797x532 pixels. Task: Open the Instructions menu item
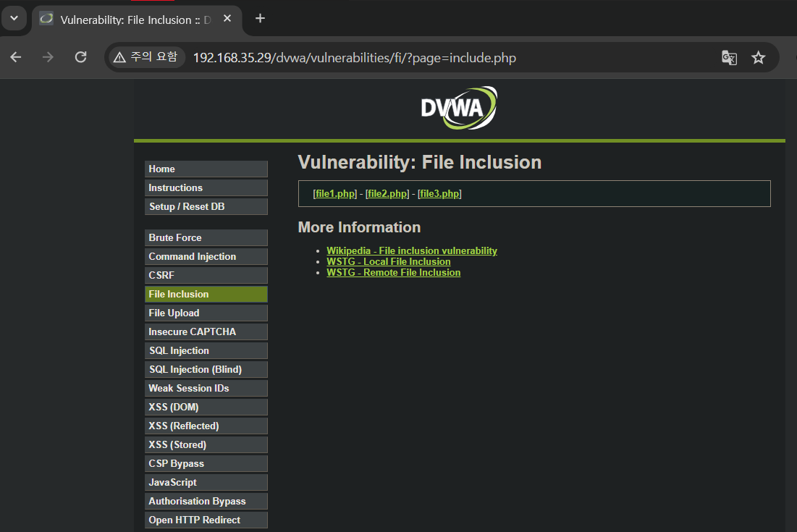(206, 187)
